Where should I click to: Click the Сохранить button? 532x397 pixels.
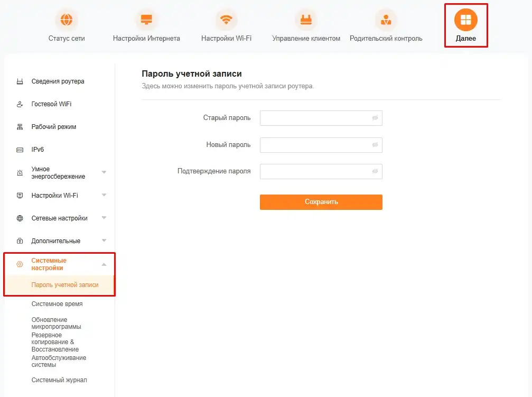(321, 202)
